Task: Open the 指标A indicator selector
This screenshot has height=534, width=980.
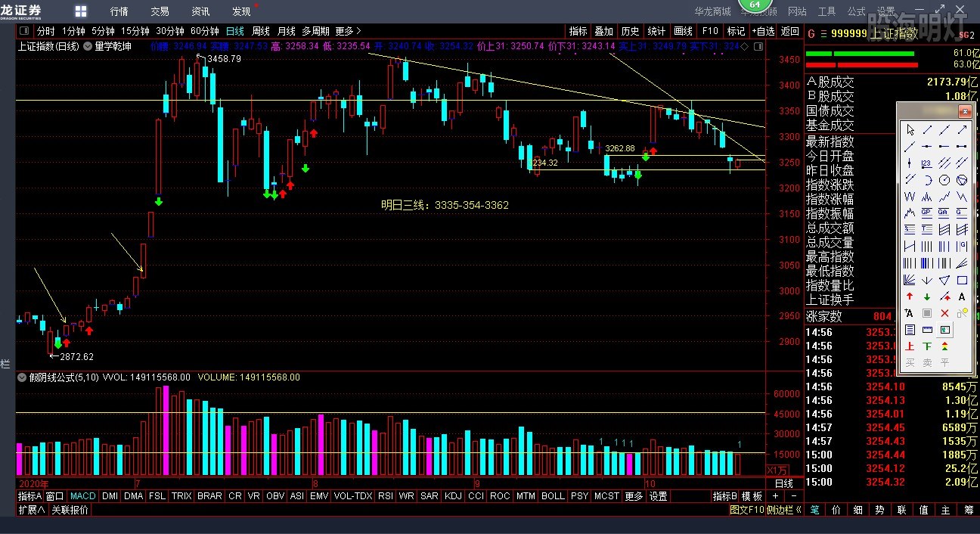Action: coord(29,496)
